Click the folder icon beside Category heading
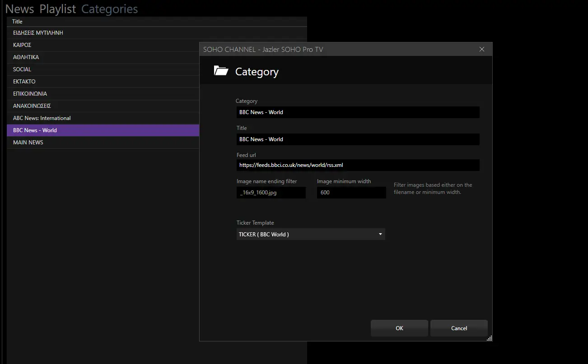Screen dimensions: 588x364 click(x=221, y=71)
